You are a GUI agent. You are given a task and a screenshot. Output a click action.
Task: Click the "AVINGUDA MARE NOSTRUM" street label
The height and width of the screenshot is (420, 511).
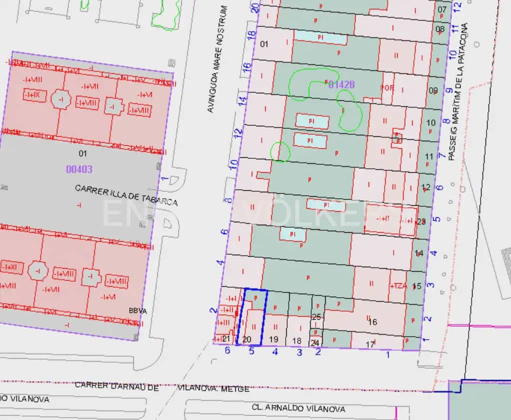pos(217,59)
